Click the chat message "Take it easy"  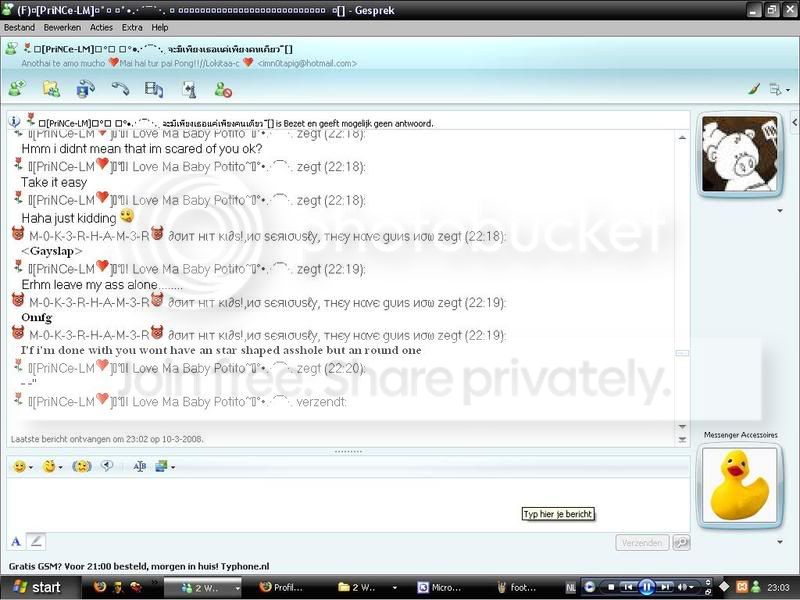pyautogui.click(x=54, y=182)
